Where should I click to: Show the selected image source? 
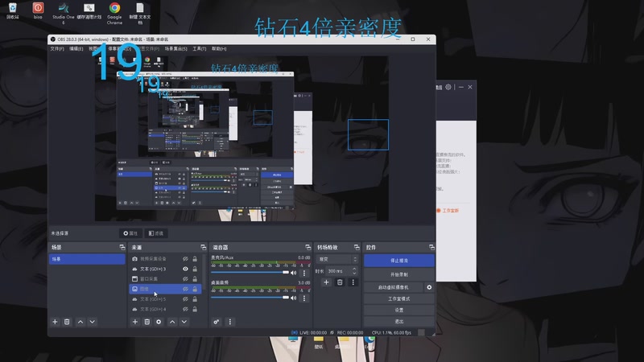coord(185,289)
